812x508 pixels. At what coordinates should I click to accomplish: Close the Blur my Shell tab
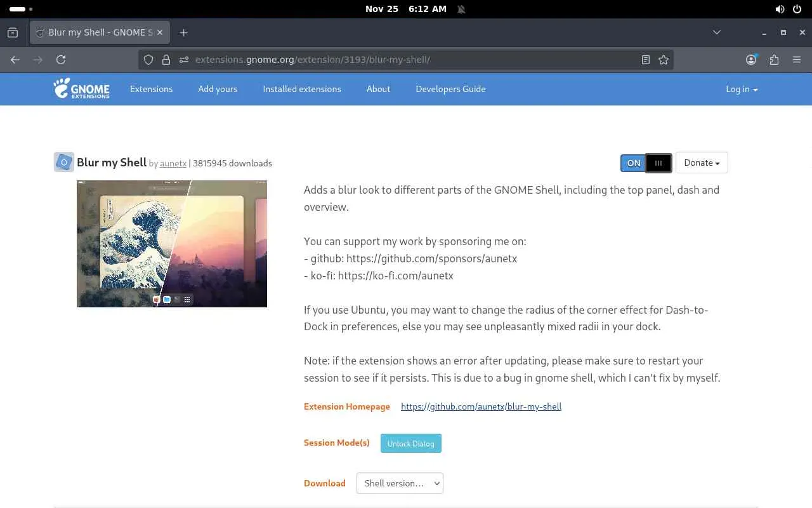pos(160,32)
